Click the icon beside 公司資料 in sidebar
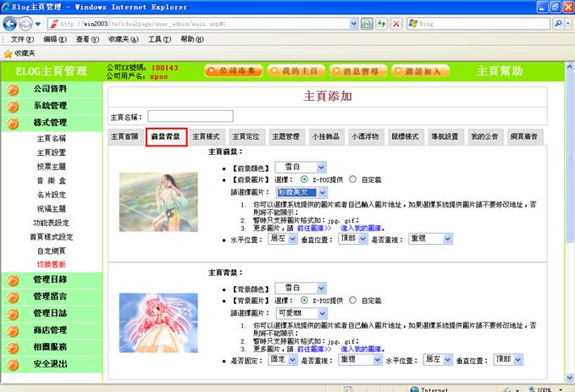The image size is (575, 392). coord(12,89)
